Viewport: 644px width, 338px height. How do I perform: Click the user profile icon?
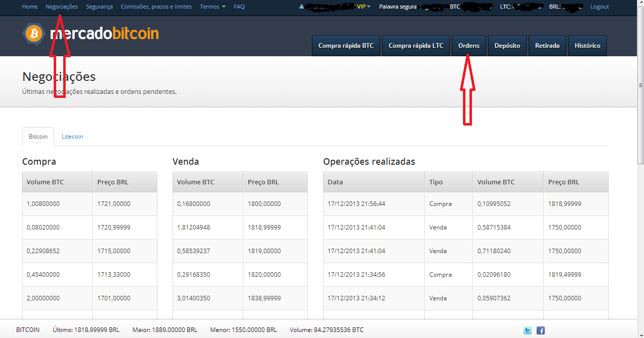(x=301, y=7)
